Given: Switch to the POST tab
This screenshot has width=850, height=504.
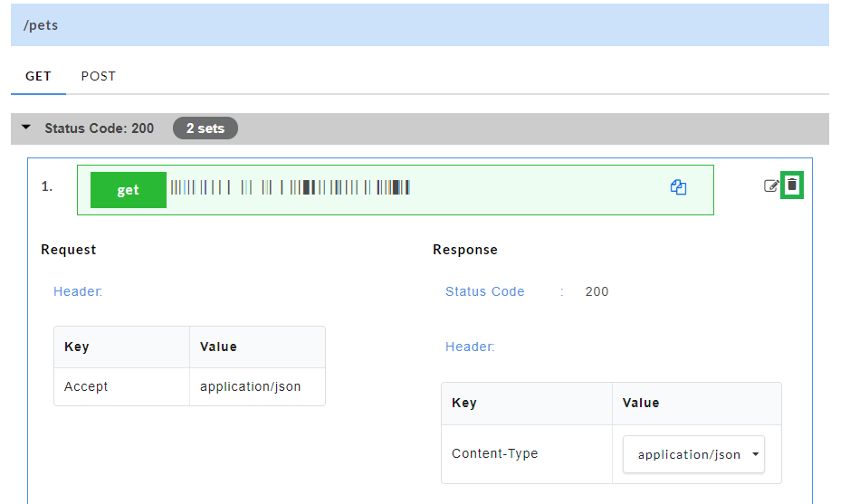Looking at the screenshot, I should (x=99, y=76).
